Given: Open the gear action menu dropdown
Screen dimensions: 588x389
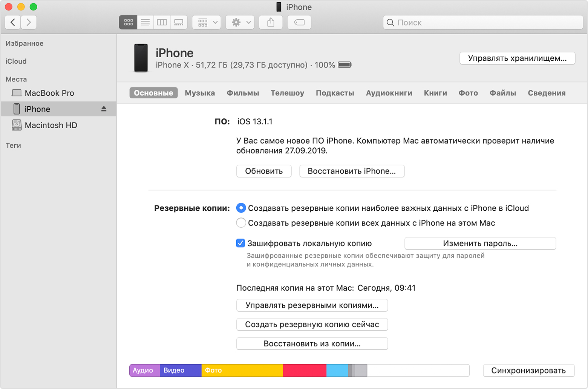Looking at the screenshot, I should pyautogui.click(x=240, y=23).
